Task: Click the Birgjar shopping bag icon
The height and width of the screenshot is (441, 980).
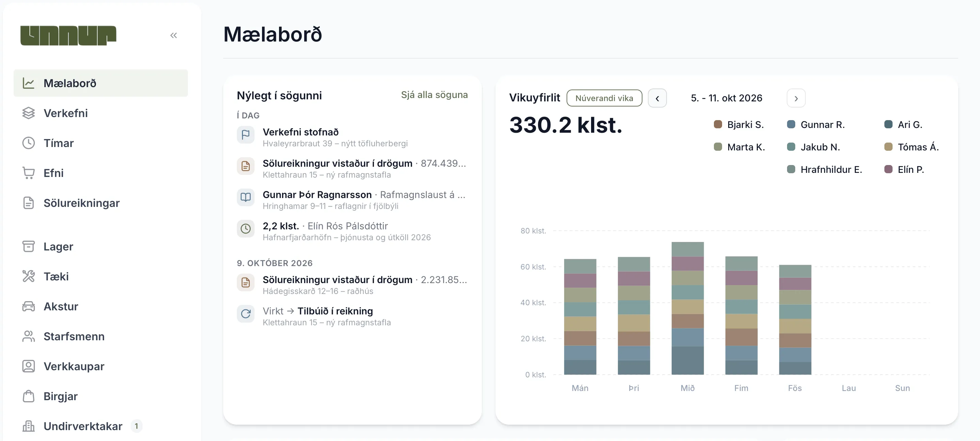Action: coord(29,396)
